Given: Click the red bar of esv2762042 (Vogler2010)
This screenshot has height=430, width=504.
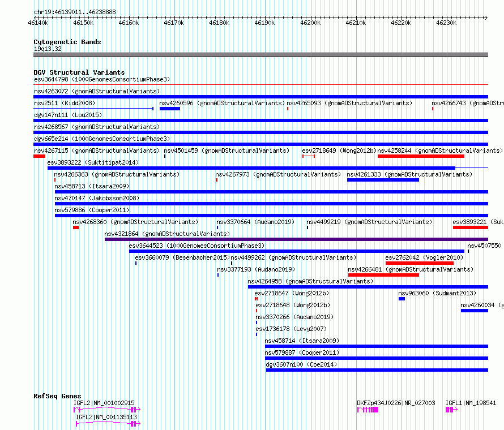Looking at the screenshot, I should coord(420,263).
